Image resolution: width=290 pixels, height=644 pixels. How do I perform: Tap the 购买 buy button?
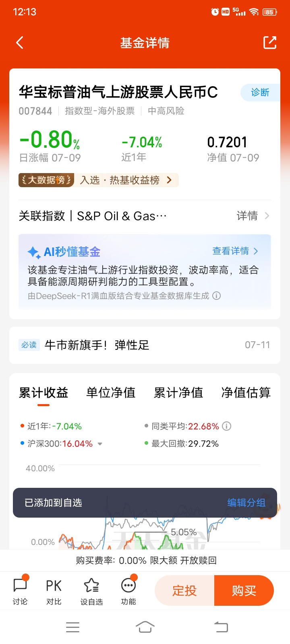(x=244, y=590)
